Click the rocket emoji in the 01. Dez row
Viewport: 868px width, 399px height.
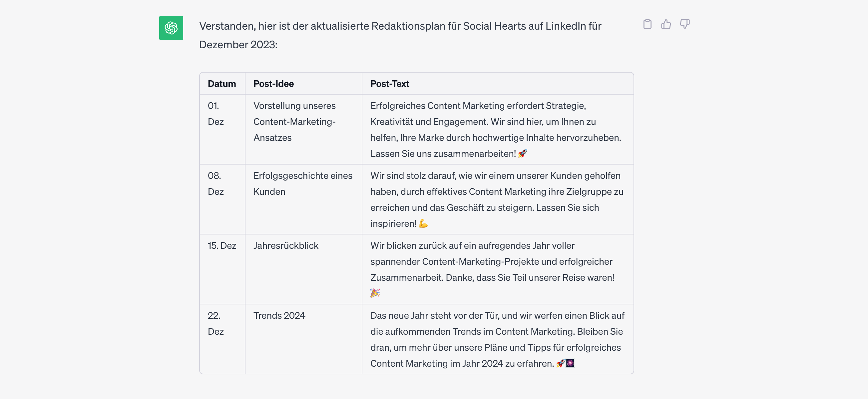[x=522, y=154]
